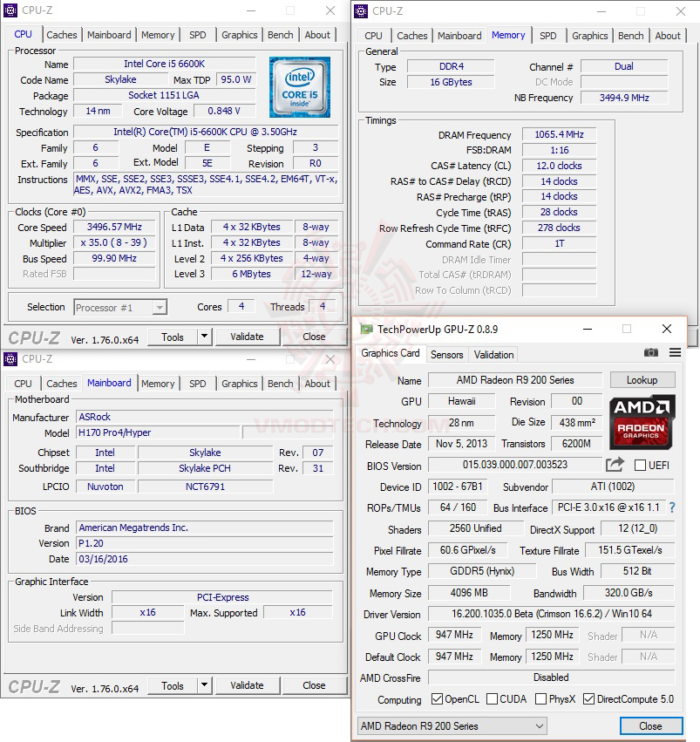Click the CAS# Latency 12.0 clocks value
The image size is (700, 742).
click(x=559, y=166)
